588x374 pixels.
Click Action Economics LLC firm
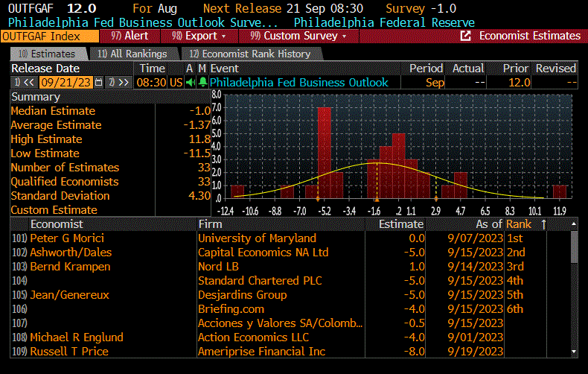tap(254, 337)
